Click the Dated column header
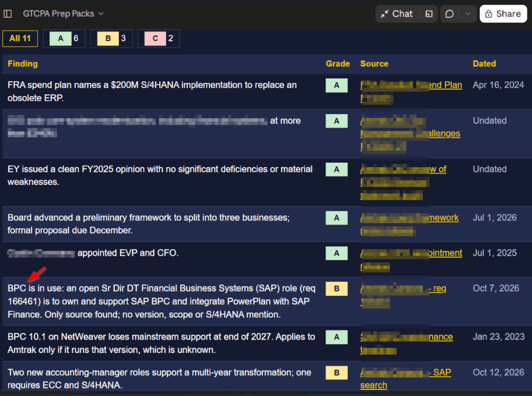 coord(484,64)
